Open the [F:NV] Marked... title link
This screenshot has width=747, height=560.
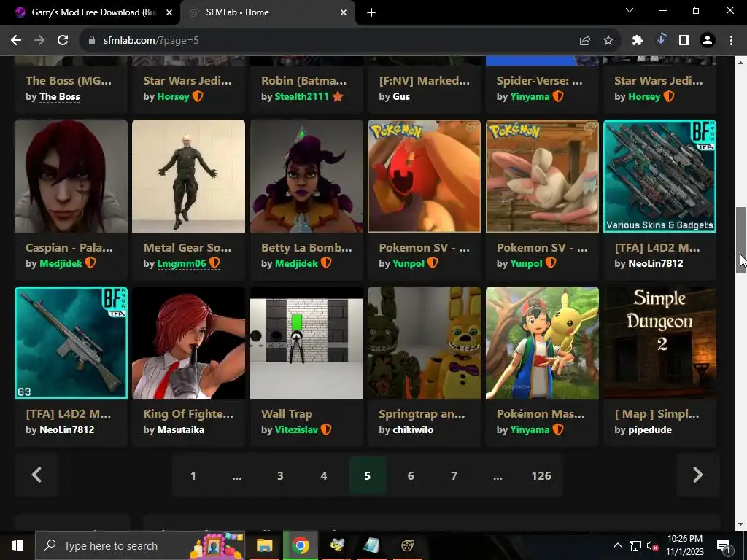(424, 80)
